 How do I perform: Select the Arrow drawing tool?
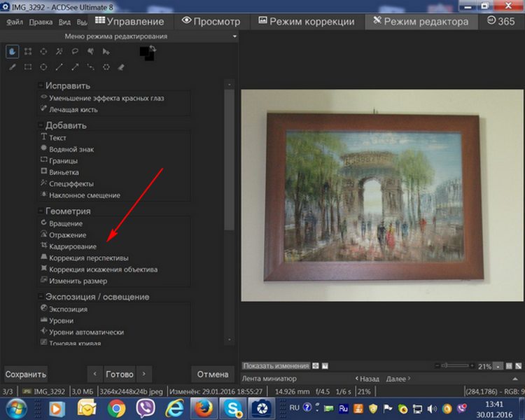75,67
